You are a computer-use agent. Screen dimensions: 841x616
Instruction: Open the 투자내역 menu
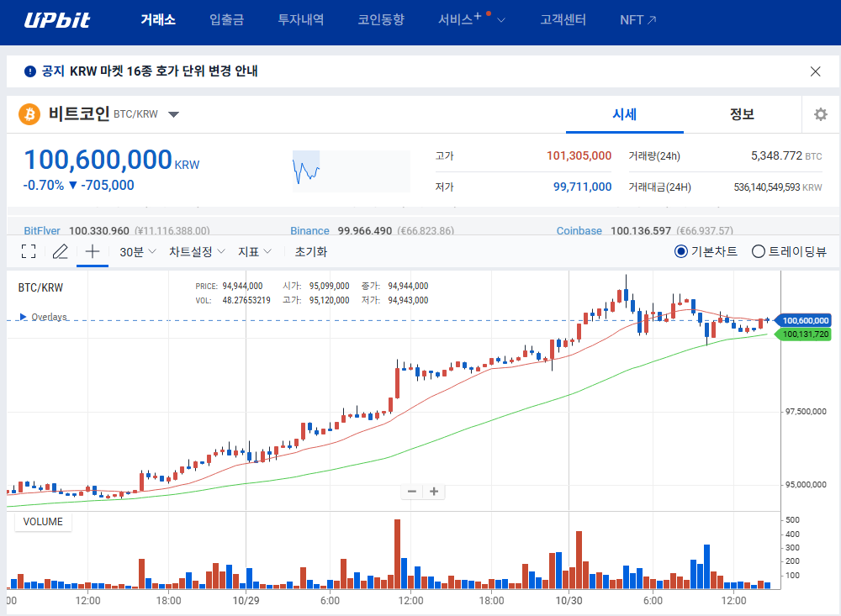(300, 20)
